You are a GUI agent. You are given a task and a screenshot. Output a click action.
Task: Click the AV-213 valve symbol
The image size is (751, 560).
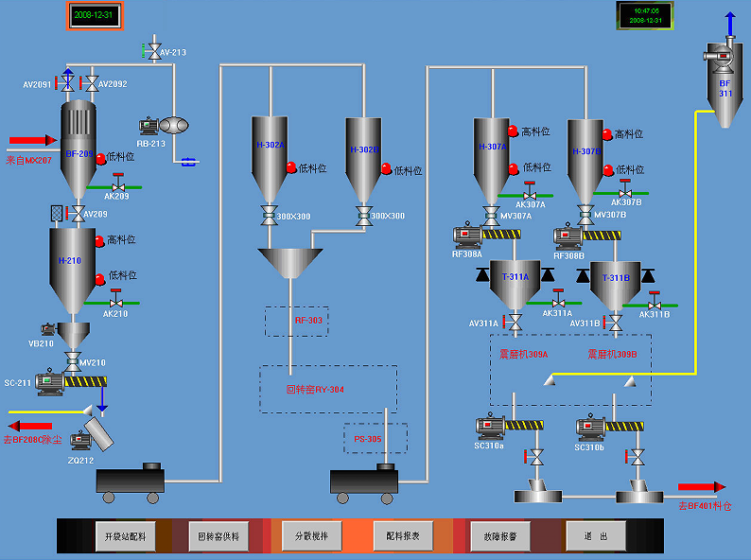[153, 50]
